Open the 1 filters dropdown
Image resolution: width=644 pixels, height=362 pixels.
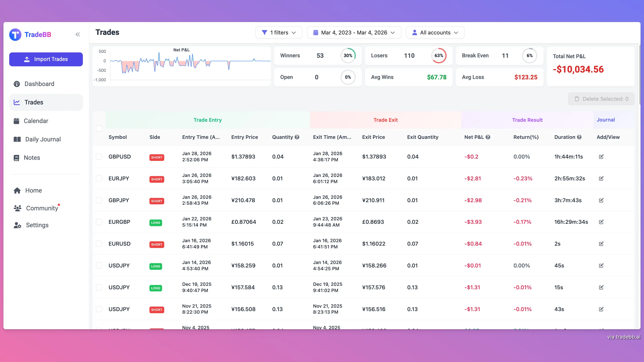(279, 32)
